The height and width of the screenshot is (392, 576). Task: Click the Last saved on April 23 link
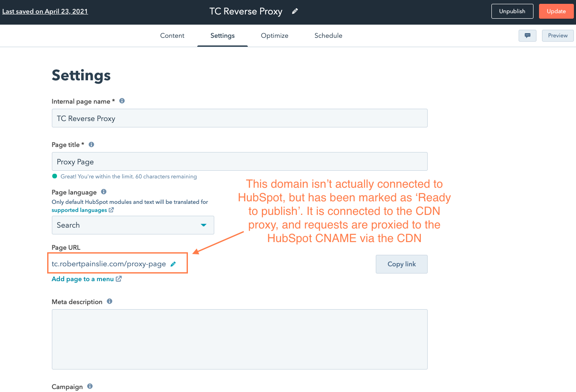pos(45,11)
